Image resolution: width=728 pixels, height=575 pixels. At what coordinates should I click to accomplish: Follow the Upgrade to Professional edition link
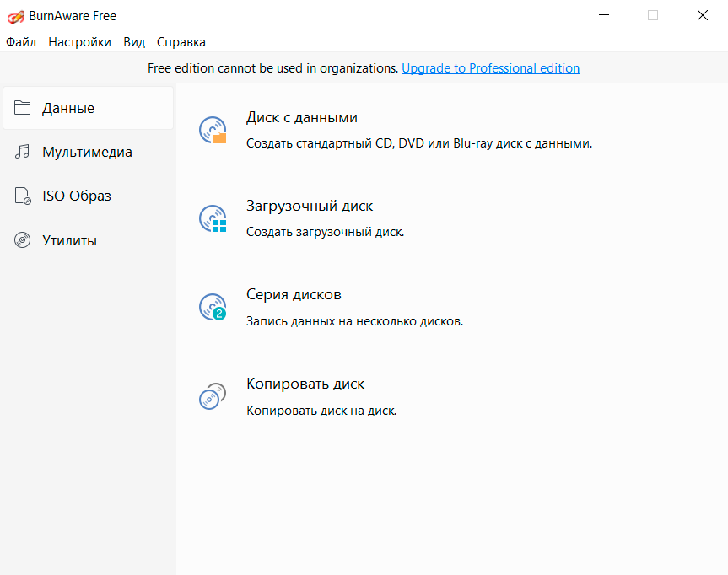[x=490, y=68]
